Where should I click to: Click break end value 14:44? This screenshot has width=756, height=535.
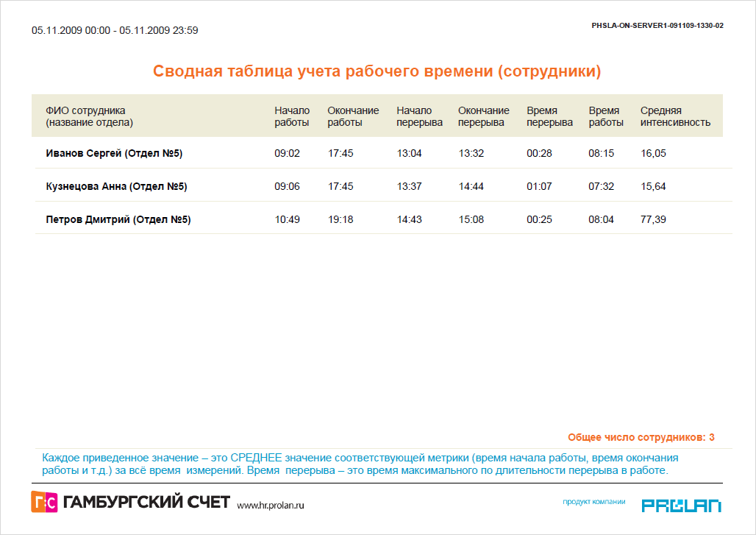click(x=471, y=186)
